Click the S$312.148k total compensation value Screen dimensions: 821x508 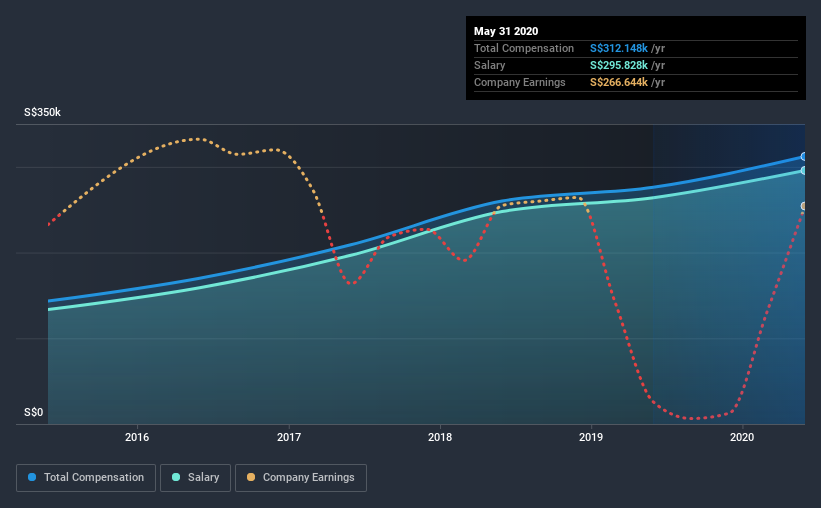pyautogui.click(x=619, y=48)
